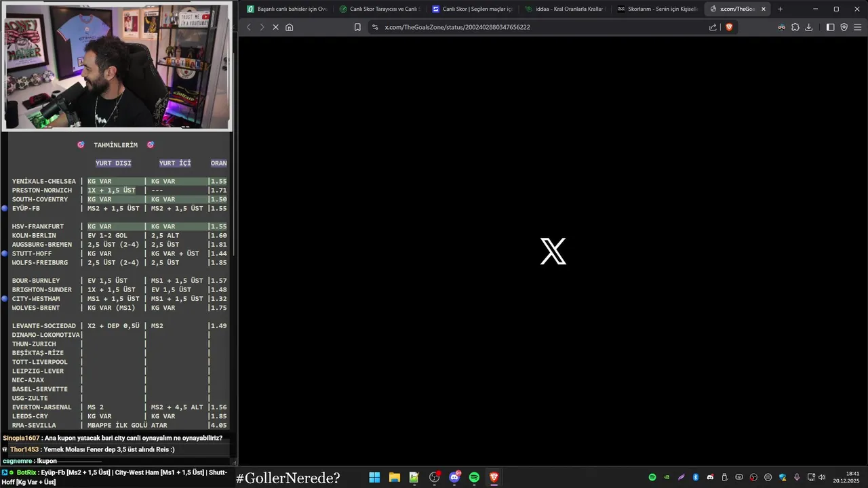Click microphone icon in system tray
This screenshot has width=868, height=488.
[797, 477]
